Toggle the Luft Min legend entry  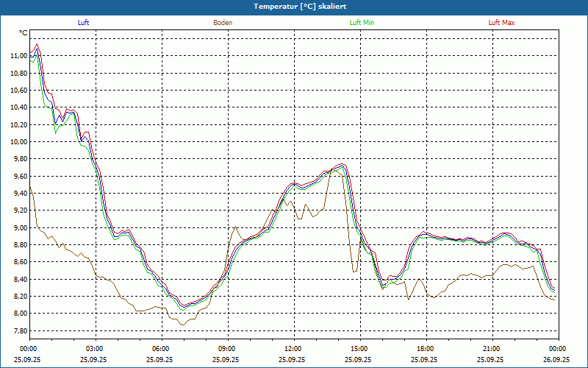362,23
